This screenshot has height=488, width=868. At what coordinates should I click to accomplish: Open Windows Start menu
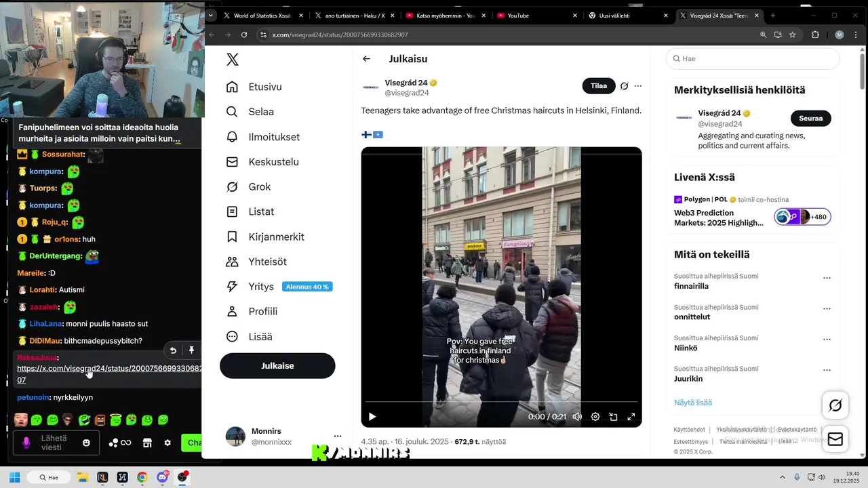(15, 477)
